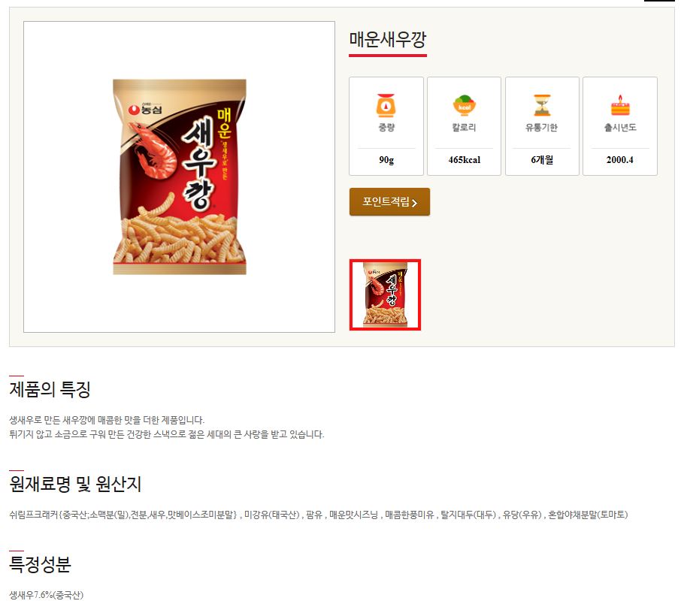Click the 6개월 shelf-life value
684x616 pixels.
542,160
